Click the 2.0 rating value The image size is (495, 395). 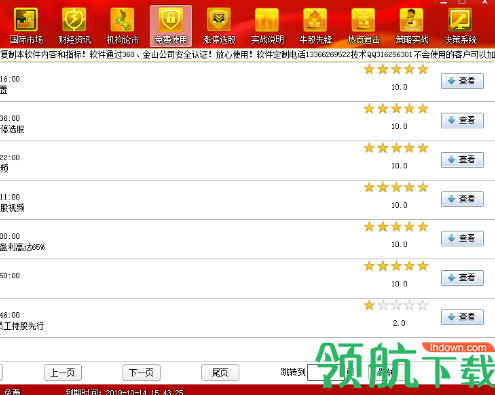click(x=399, y=323)
